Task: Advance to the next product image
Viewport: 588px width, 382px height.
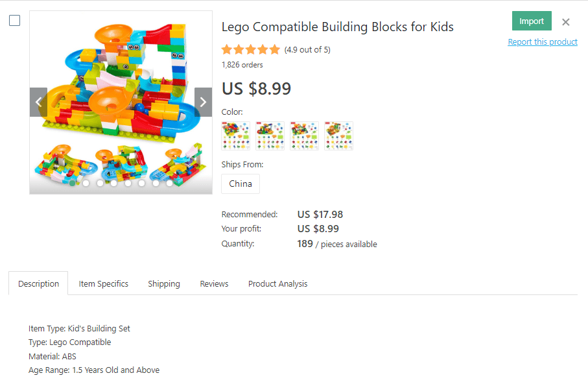Action: tap(203, 102)
